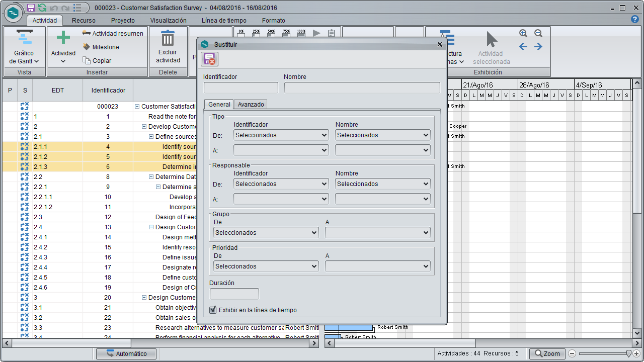Collapse the Design Custom activity 2.4 node

151,227
